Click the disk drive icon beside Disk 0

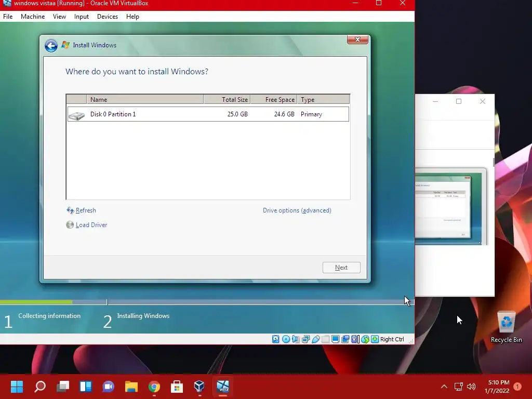77,116
